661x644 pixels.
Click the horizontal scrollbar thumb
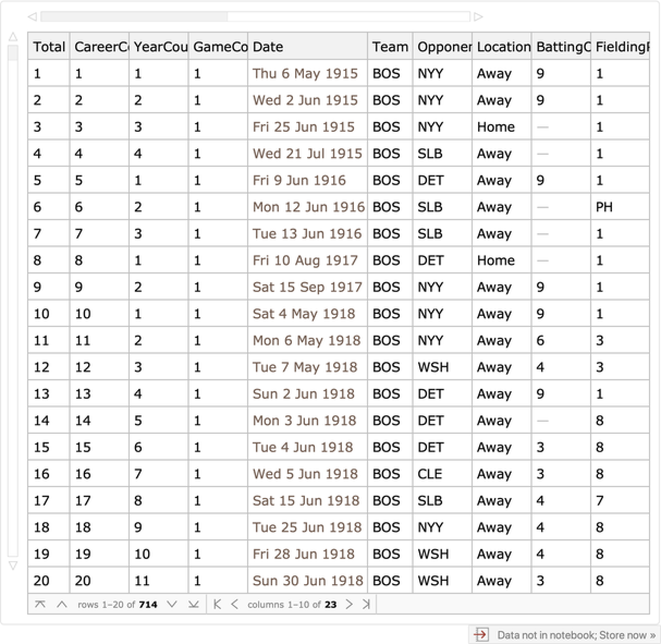point(134,17)
